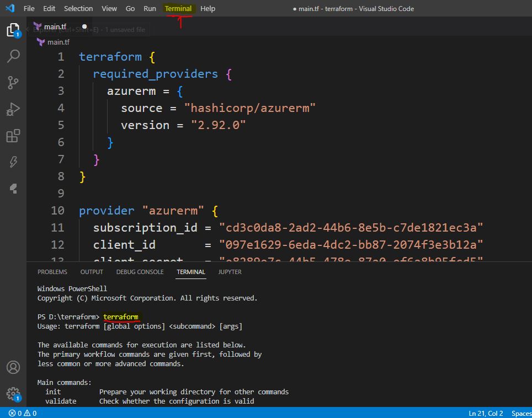This screenshot has width=532, height=418.
Task: Open the File menu
Action: [x=29, y=8]
